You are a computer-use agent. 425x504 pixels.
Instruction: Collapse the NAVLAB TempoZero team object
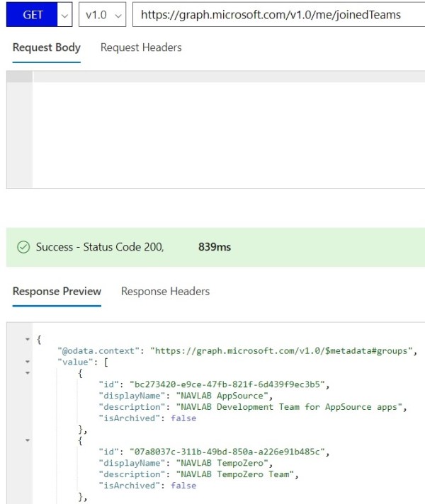(x=28, y=440)
